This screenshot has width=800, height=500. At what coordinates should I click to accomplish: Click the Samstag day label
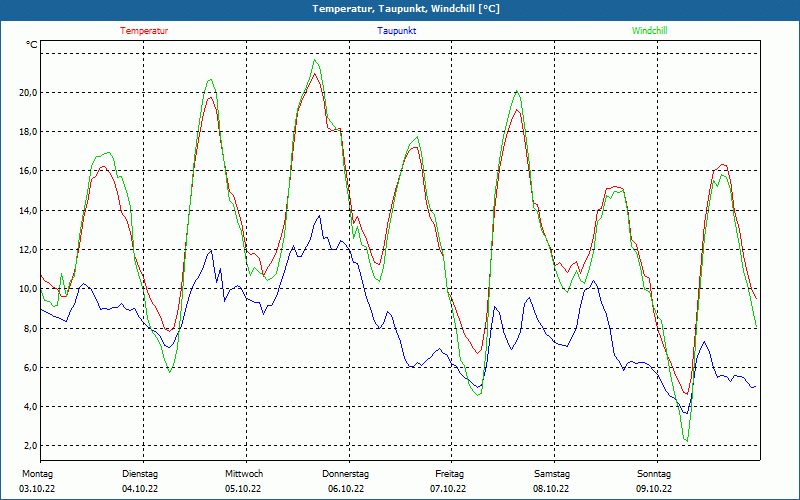[552, 474]
